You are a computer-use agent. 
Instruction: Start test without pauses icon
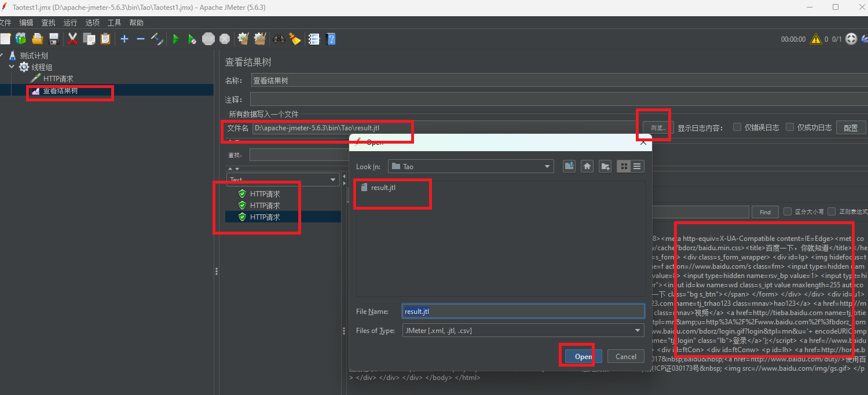(192, 39)
